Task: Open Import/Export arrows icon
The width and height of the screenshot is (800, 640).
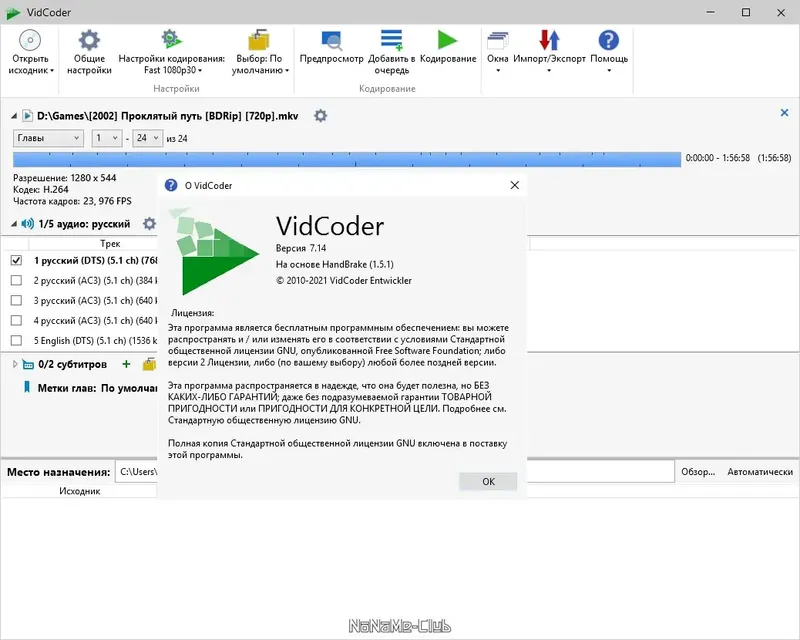Action: 549,40
